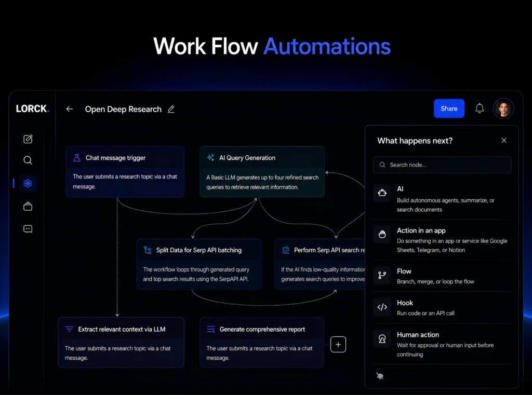The width and height of the screenshot is (532, 395).
Task: Click the filter icon on Extract relevant context
Action: tap(69, 329)
